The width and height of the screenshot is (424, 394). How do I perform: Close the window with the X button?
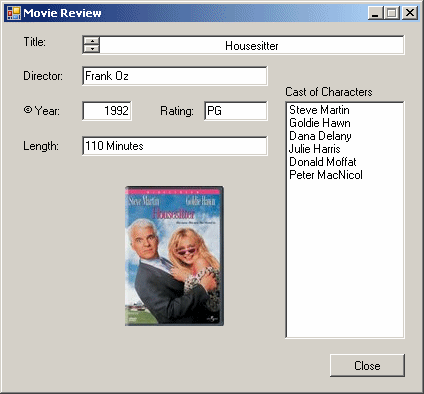point(410,13)
